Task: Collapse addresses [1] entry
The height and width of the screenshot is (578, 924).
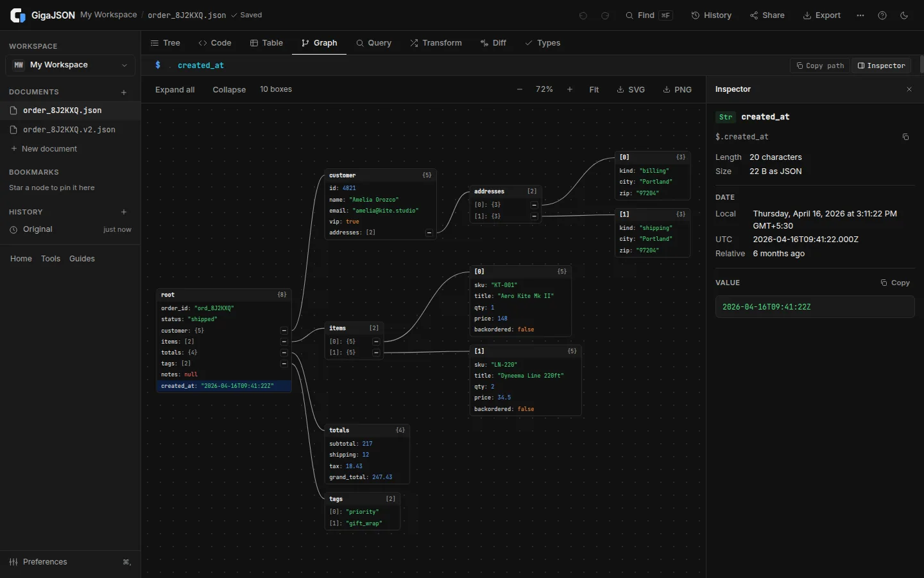Action: tap(534, 216)
